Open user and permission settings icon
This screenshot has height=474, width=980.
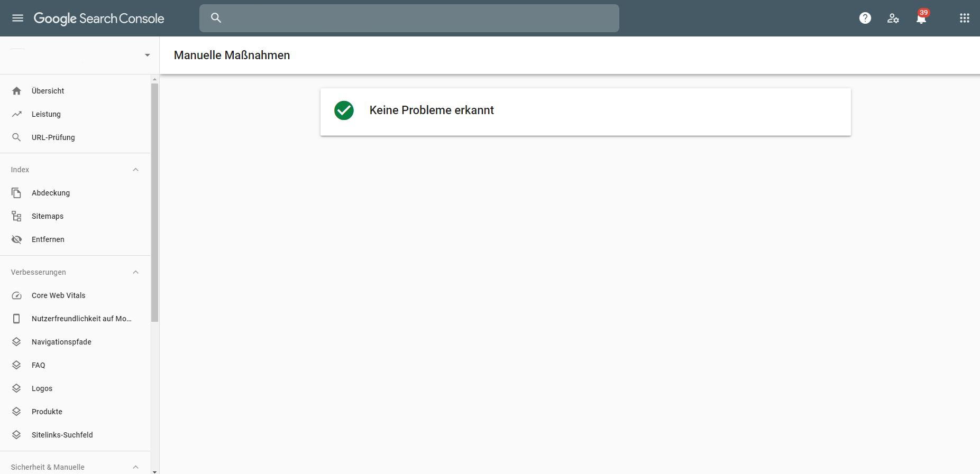pos(893,18)
